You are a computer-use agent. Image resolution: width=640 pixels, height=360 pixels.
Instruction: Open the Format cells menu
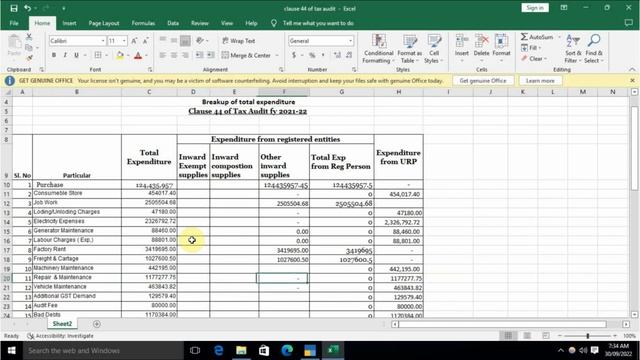click(x=501, y=49)
